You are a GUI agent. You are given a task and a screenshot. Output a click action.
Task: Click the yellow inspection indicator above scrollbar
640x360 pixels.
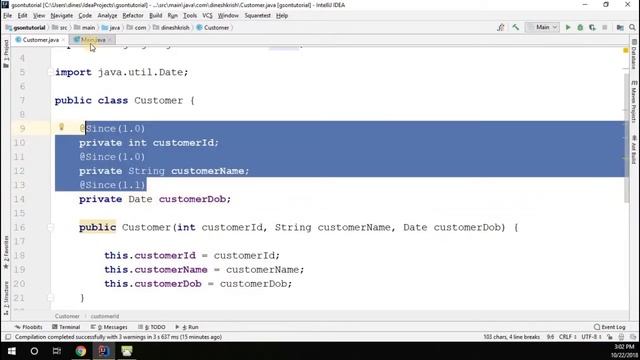626,51
